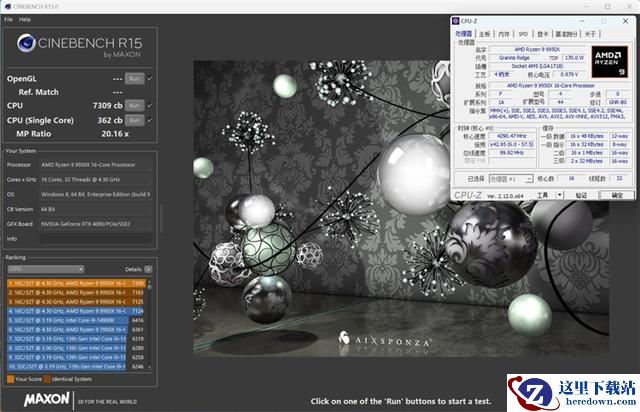Click the core speed value 4290.47 MHz
This screenshot has width=640, height=412.
[511, 136]
